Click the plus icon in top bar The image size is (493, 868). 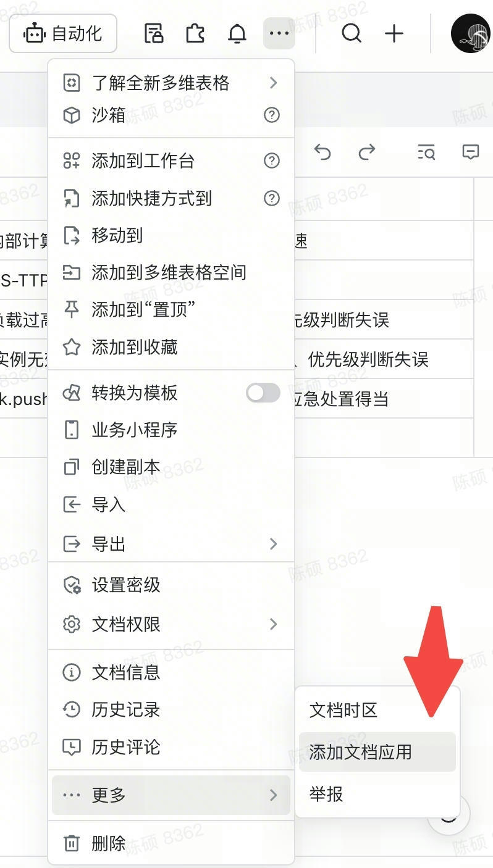394,33
